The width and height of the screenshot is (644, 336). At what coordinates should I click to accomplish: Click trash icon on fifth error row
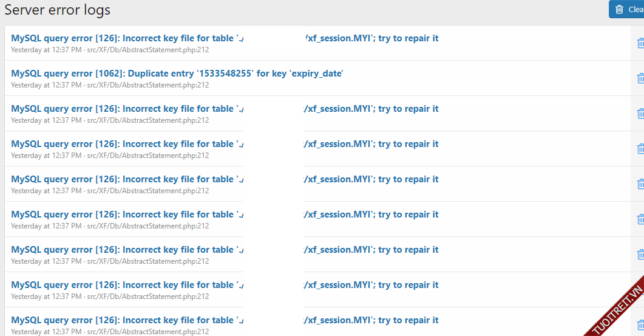pyautogui.click(x=640, y=184)
